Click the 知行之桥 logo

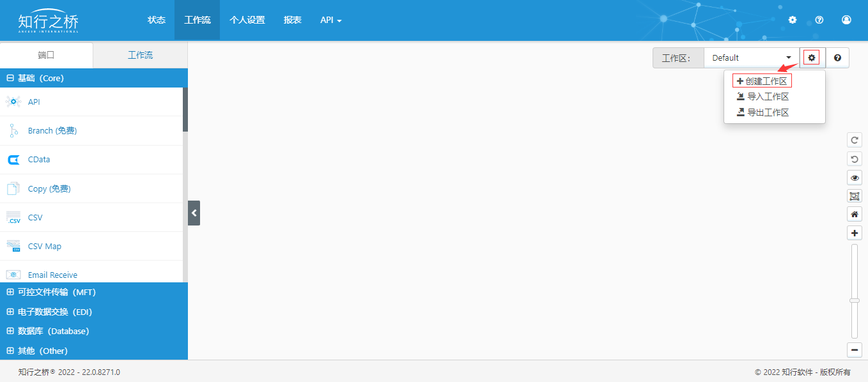tap(49, 20)
